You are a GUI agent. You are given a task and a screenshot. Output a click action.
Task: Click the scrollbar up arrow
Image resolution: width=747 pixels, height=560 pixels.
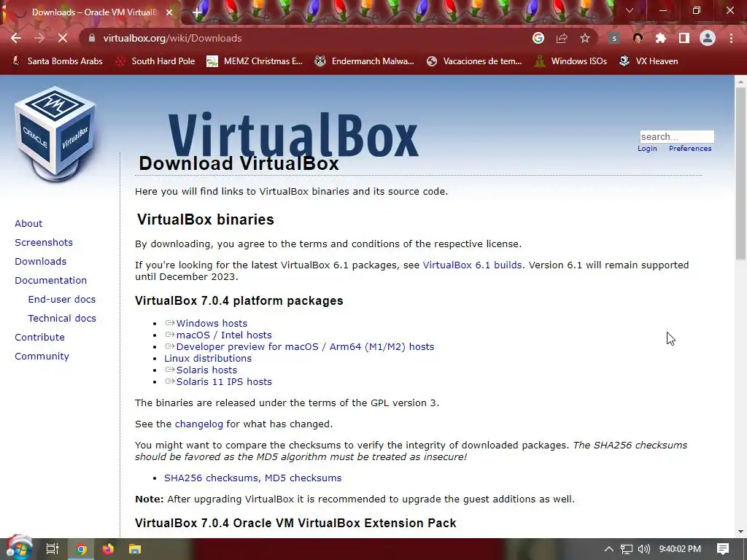740,82
